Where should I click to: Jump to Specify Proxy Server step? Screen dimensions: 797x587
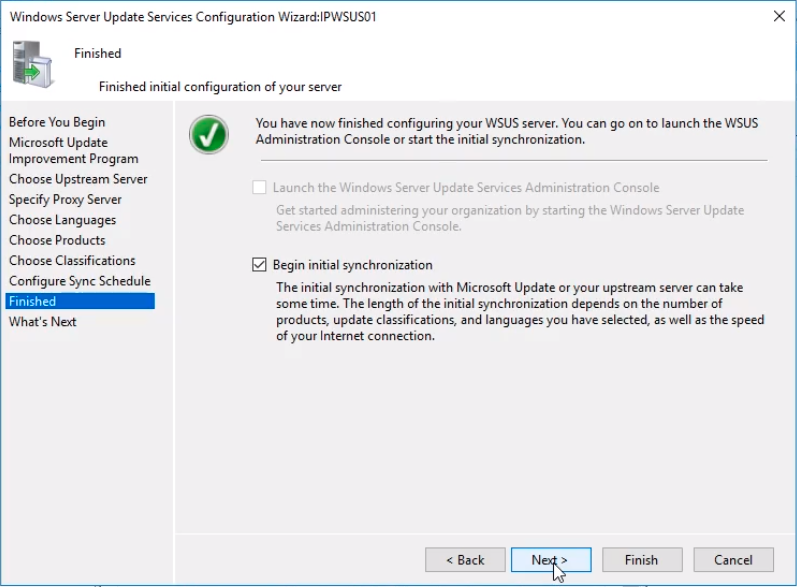[x=65, y=199]
